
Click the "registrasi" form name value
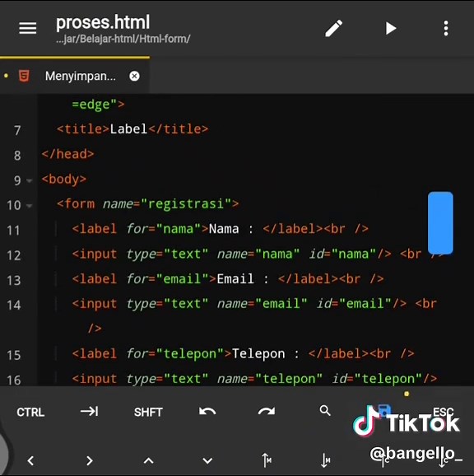(186, 203)
